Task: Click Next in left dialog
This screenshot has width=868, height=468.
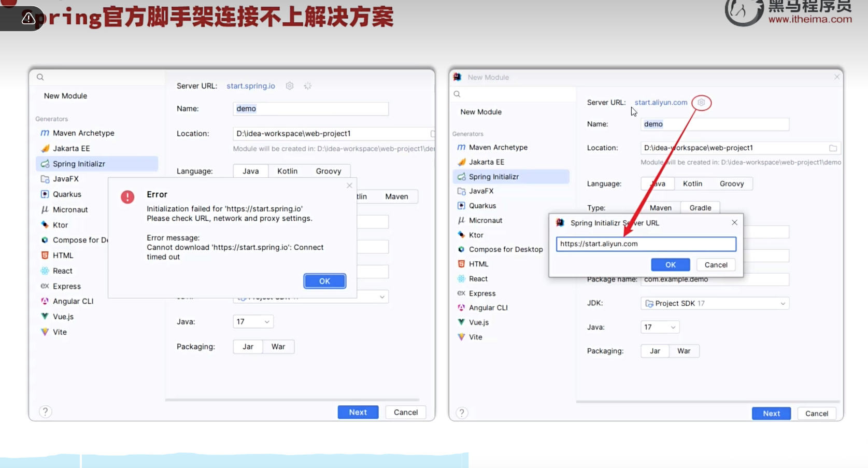Action: pos(358,412)
